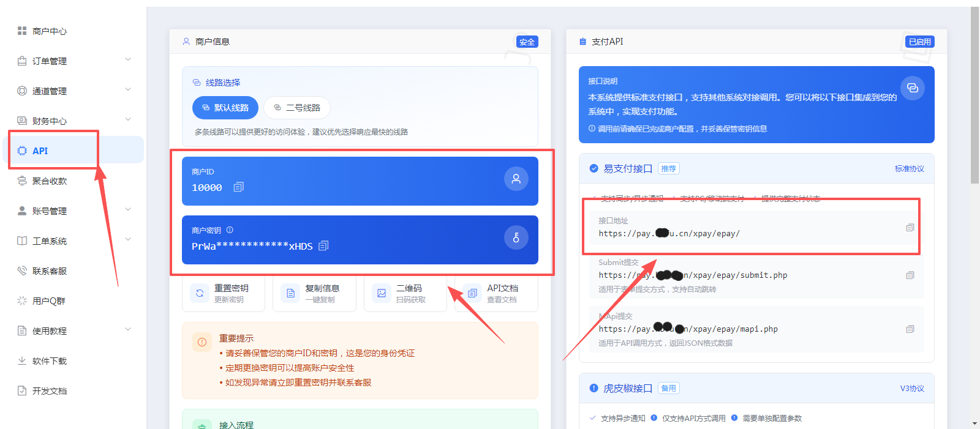Click the scrollbar down arrow

pos(975,423)
